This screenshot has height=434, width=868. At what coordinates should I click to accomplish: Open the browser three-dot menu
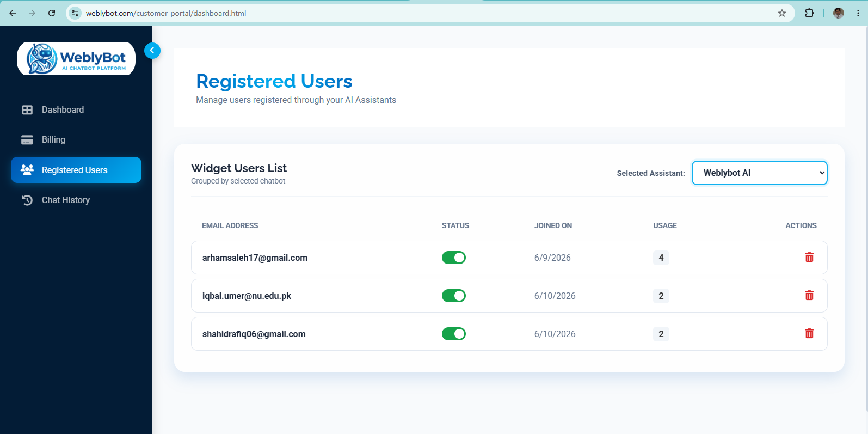[x=858, y=13]
